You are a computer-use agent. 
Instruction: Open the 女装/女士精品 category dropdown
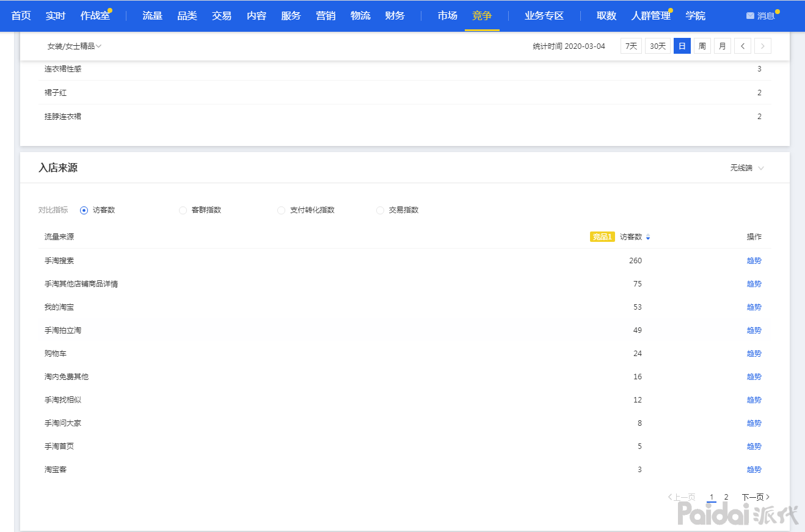click(x=74, y=46)
